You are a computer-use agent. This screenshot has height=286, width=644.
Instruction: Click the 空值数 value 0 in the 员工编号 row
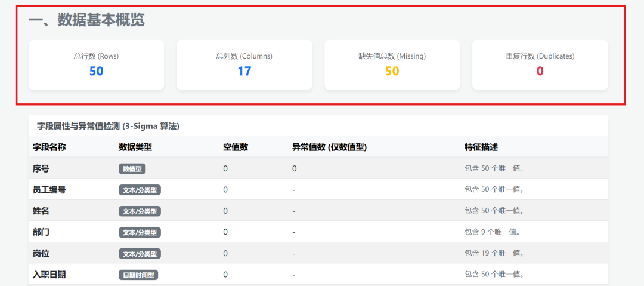click(x=225, y=190)
